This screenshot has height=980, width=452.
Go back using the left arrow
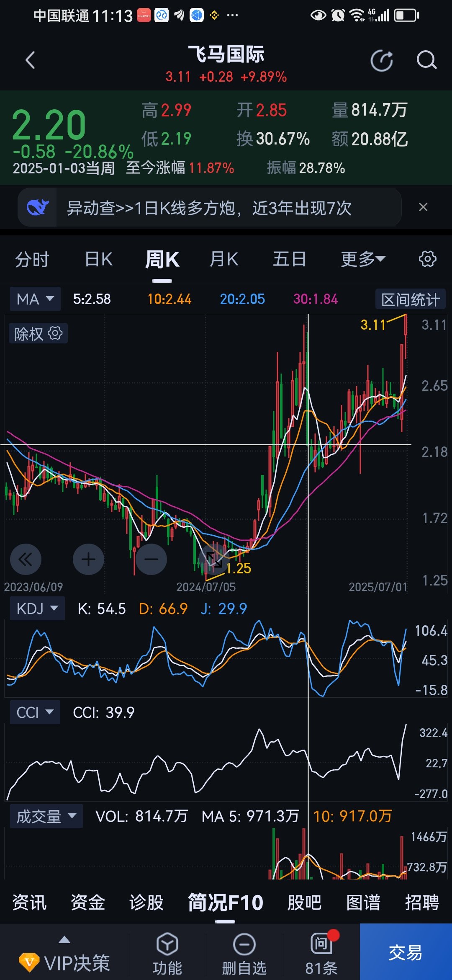point(30,60)
